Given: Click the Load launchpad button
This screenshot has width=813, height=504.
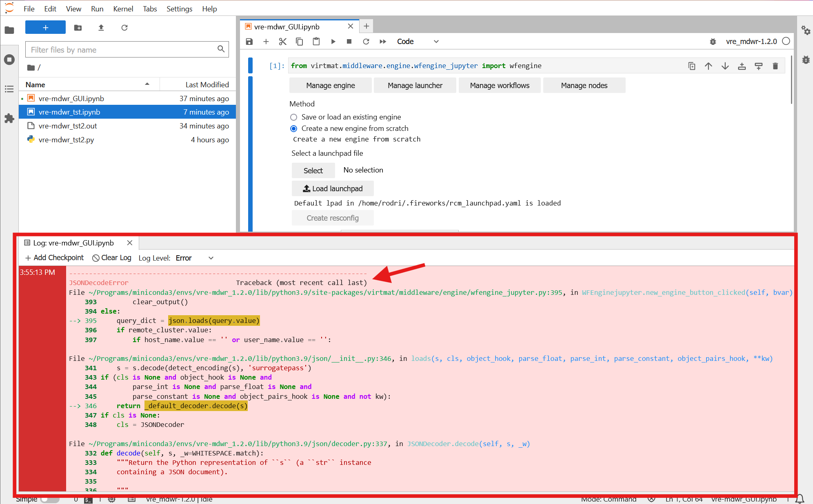Looking at the screenshot, I should click(333, 188).
